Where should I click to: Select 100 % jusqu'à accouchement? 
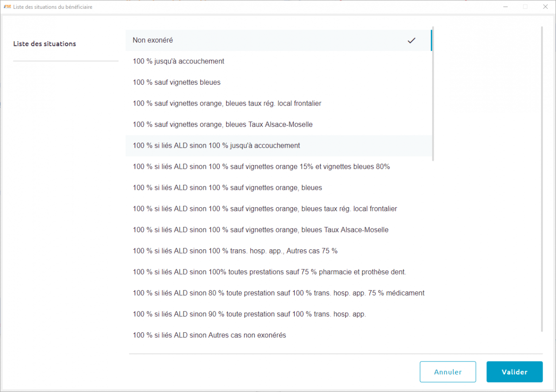tap(278, 61)
